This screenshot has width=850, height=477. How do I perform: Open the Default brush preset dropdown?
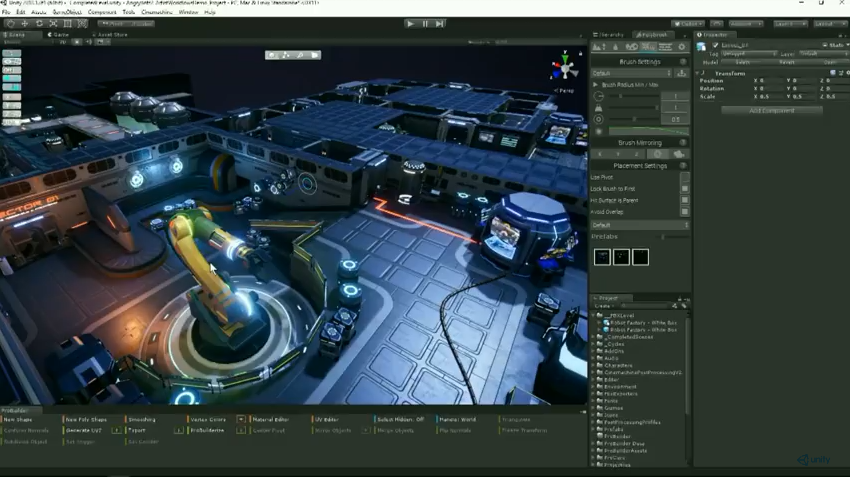click(633, 73)
